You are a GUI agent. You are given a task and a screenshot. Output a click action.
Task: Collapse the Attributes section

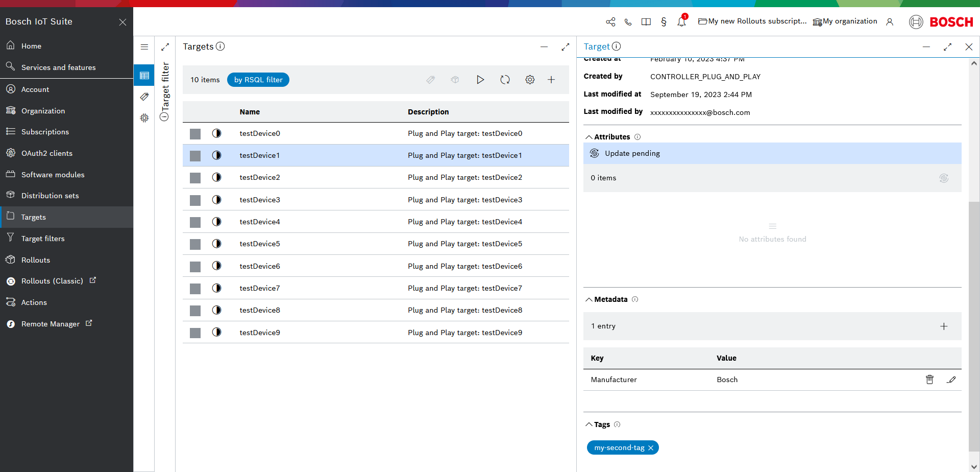[x=589, y=137]
